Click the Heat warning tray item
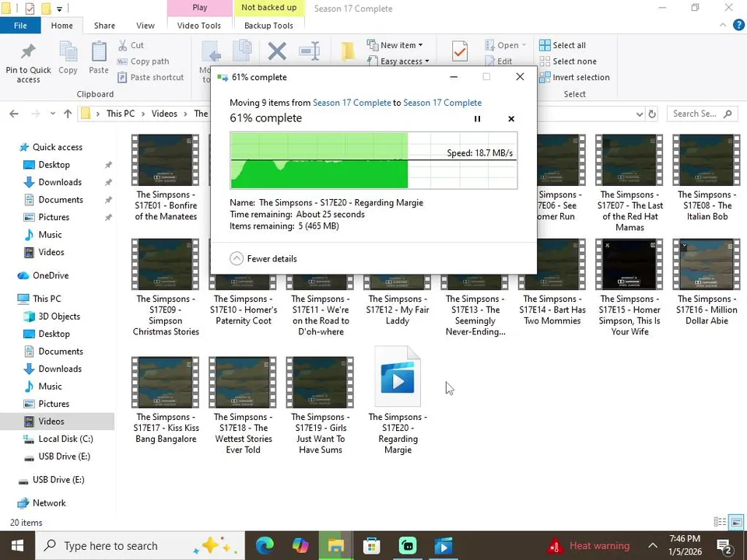The width and height of the screenshot is (747, 560). pyautogui.click(x=588, y=546)
